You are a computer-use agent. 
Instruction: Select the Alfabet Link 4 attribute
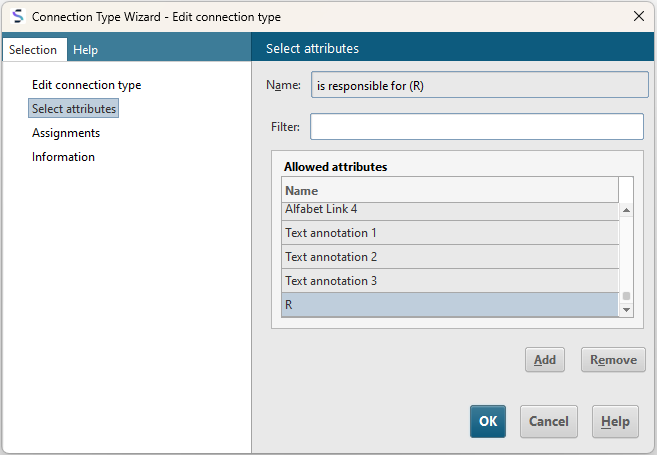click(x=450, y=211)
